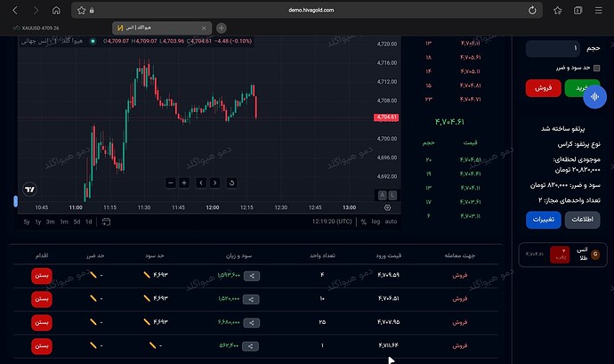The height and width of the screenshot is (364, 614).
Task: Set chart range to 5d
Action: 77,222
